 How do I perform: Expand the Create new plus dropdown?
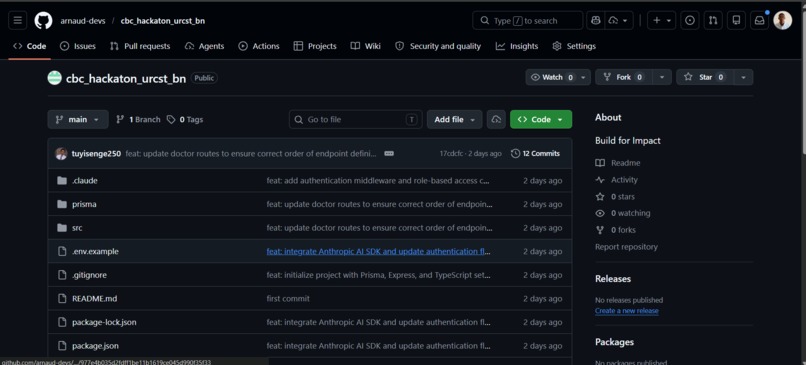coord(662,21)
